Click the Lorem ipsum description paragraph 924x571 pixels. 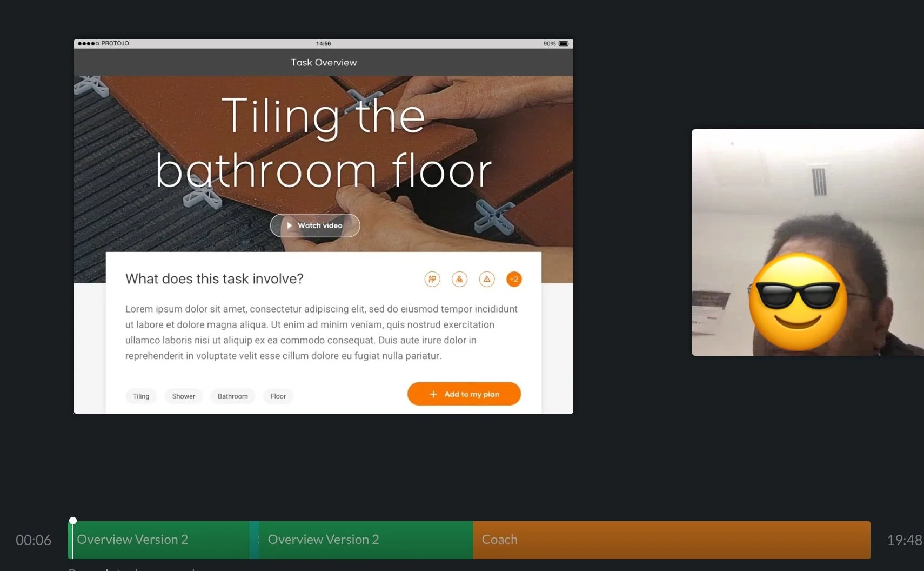coord(322,332)
